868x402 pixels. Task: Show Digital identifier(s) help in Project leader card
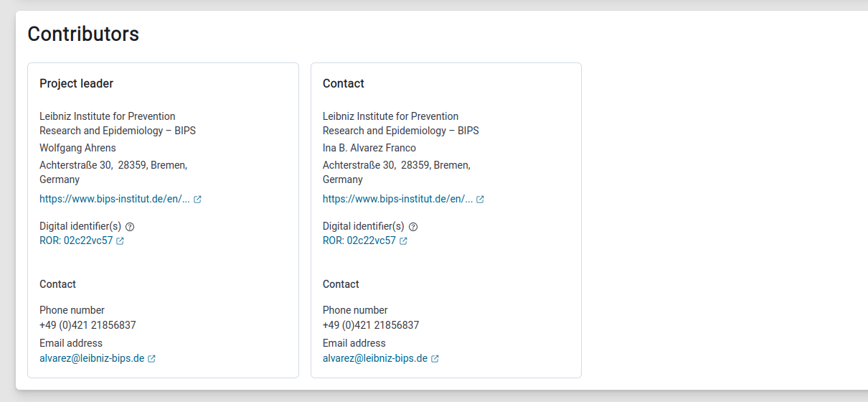[130, 227]
